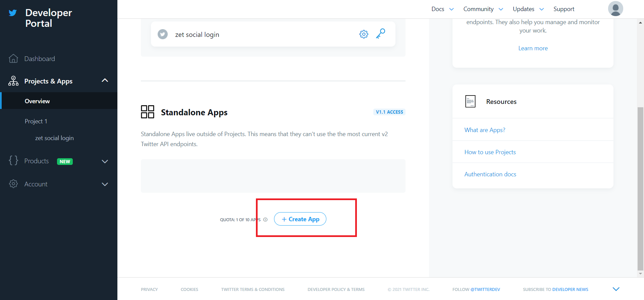644x300 pixels.
Task: Click the Dashboard home icon
Action: tap(13, 59)
